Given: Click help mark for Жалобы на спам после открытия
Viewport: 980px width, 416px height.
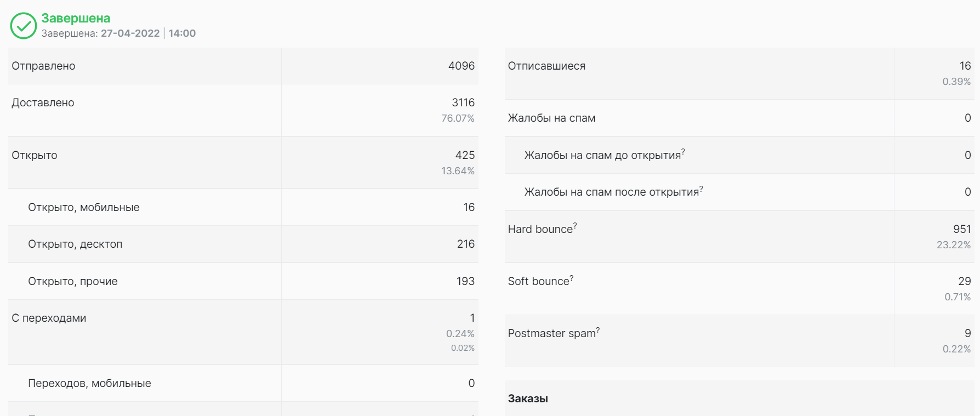Looking at the screenshot, I should point(701,188).
